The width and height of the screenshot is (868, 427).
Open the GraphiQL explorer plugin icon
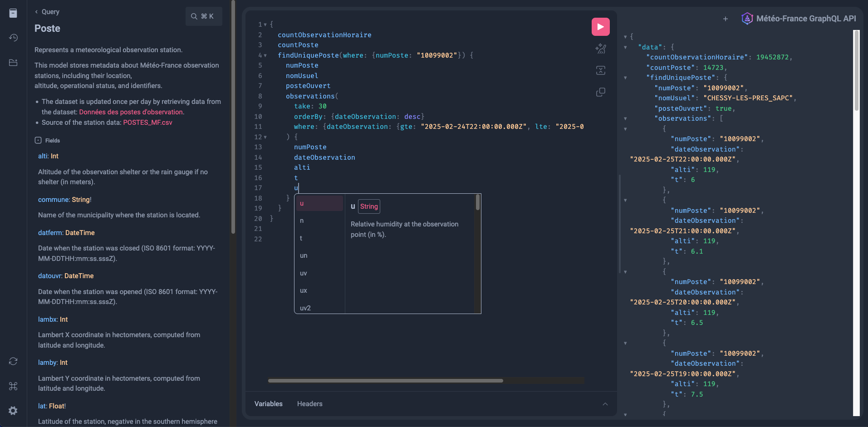pyautogui.click(x=13, y=63)
